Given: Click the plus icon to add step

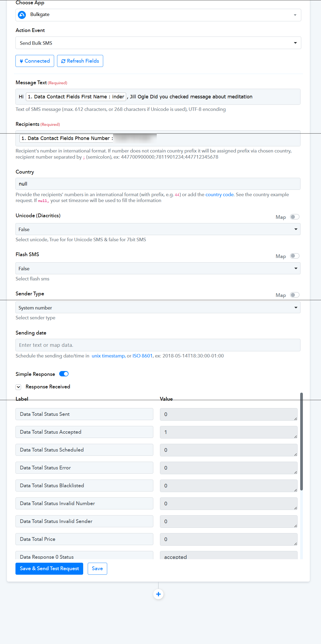Looking at the screenshot, I should click(158, 594).
